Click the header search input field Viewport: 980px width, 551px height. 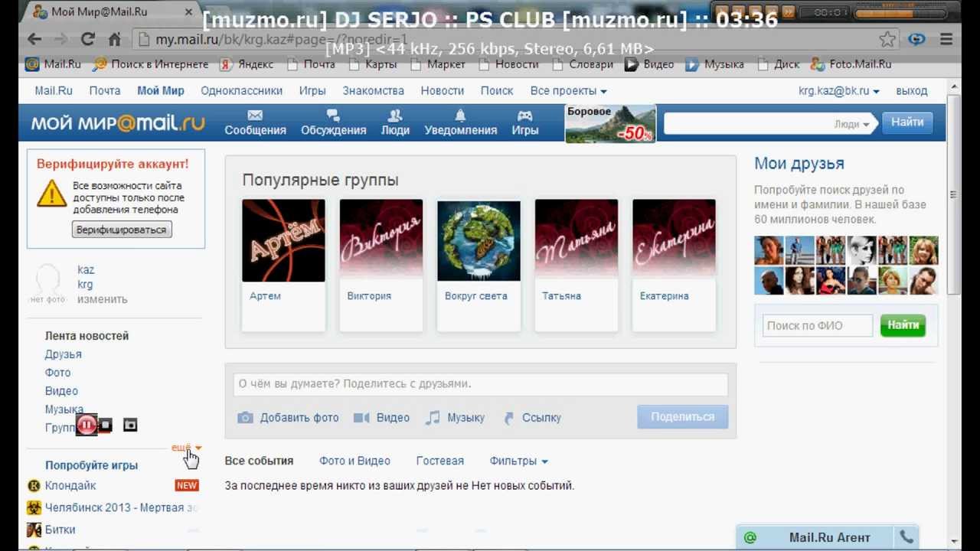pyautogui.click(x=769, y=123)
